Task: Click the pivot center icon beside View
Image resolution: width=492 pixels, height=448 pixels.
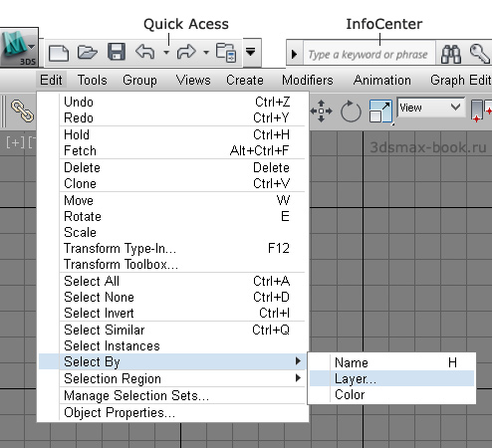Action: 481,111
